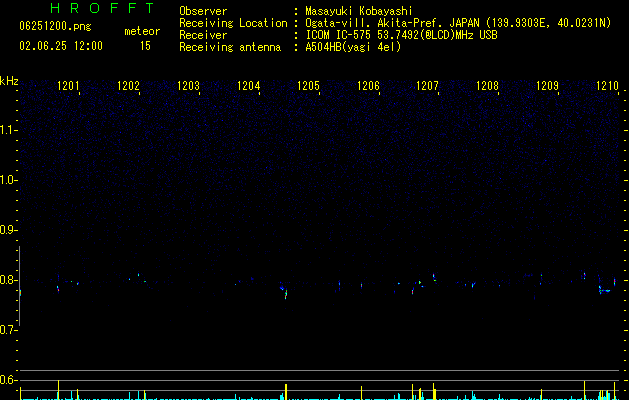Viewport: 629px width, 400px height.
Task: Click the 1201 time marker
Action: (68, 86)
